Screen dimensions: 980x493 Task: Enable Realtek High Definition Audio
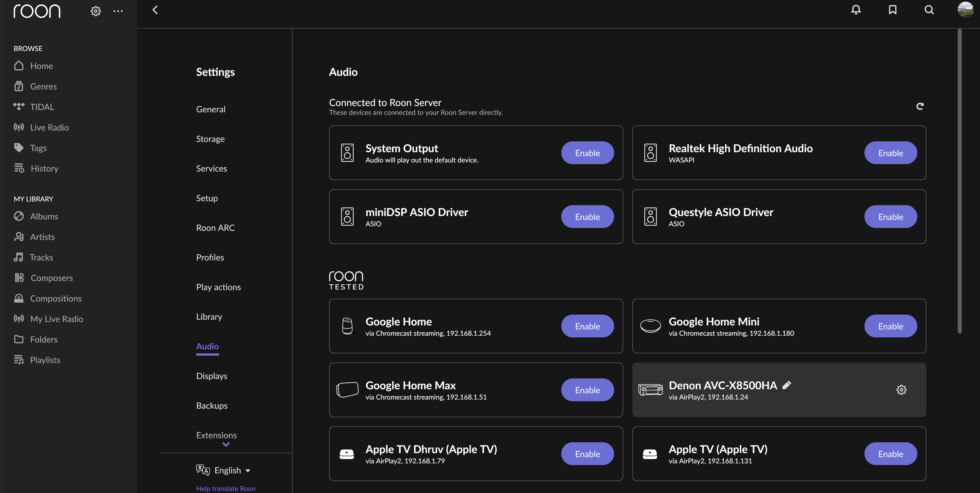[891, 153]
